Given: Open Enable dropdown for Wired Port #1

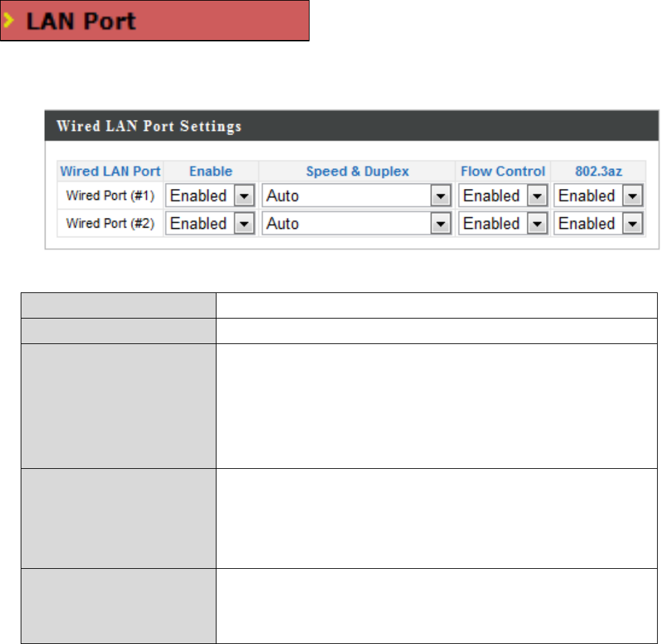Looking at the screenshot, I should click(x=244, y=196).
